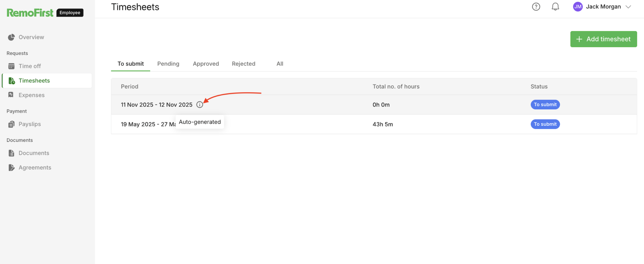The width and height of the screenshot is (644, 264).
Task: Click the Expenses receipt icon in sidebar
Action: point(11,95)
